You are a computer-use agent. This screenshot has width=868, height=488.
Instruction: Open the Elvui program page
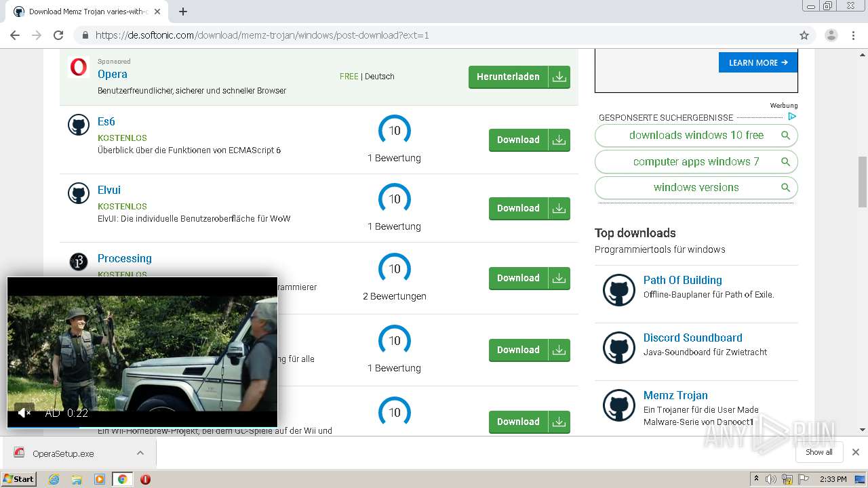(x=109, y=190)
